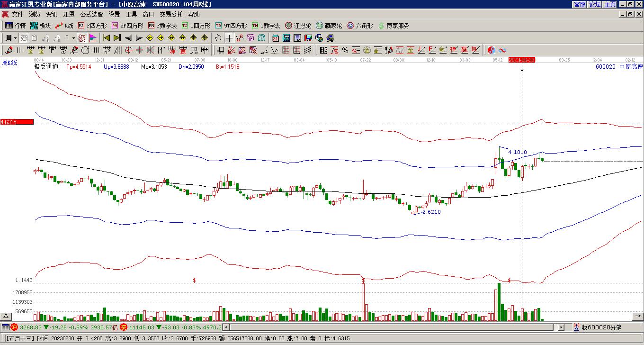Click the 2.6210 low price annotation
This screenshot has height=345, width=644.
(x=431, y=212)
